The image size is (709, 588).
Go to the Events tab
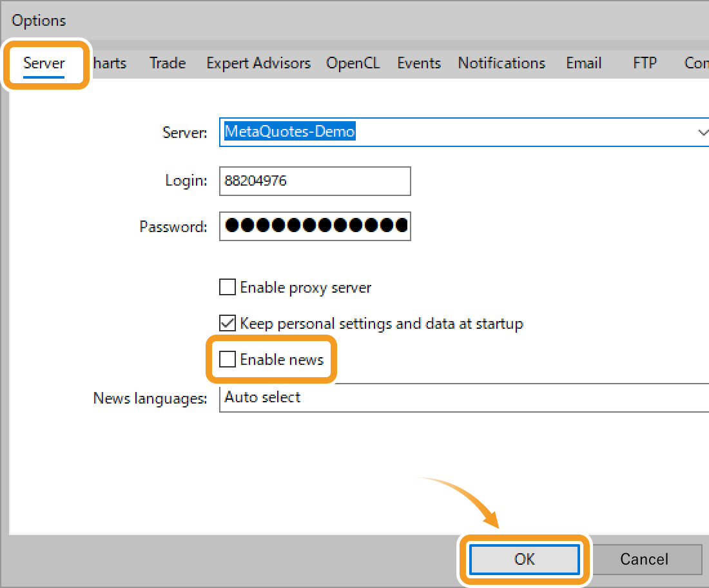point(419,63)
